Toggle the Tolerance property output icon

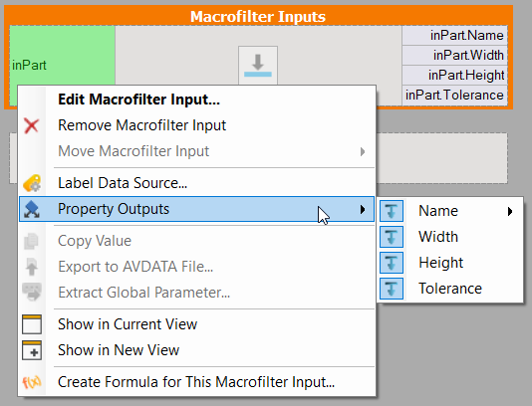(x=392, y=289)
